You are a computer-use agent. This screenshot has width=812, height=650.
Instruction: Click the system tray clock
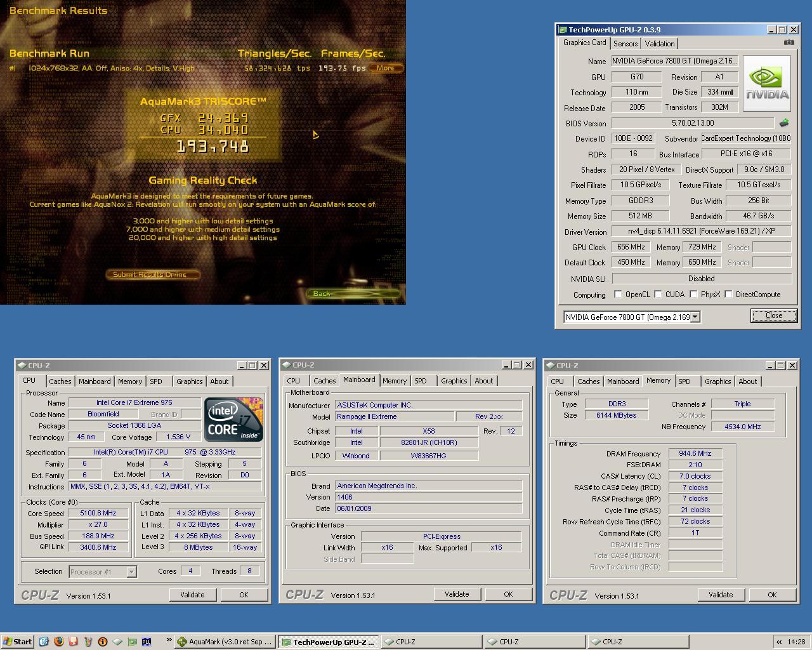point(796,642)
